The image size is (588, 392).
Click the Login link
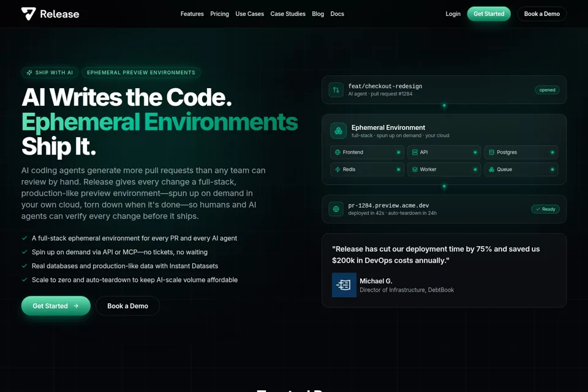tap(453, 14)
